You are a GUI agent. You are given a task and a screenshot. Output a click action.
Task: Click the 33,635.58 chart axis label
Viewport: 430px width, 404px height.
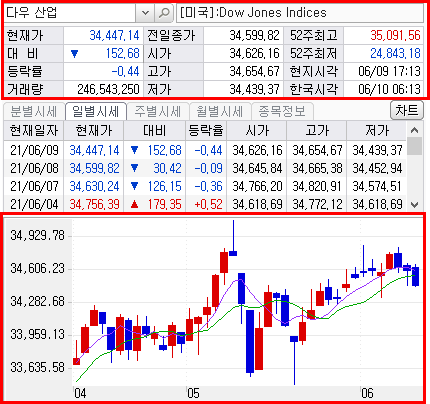point(37,367)
